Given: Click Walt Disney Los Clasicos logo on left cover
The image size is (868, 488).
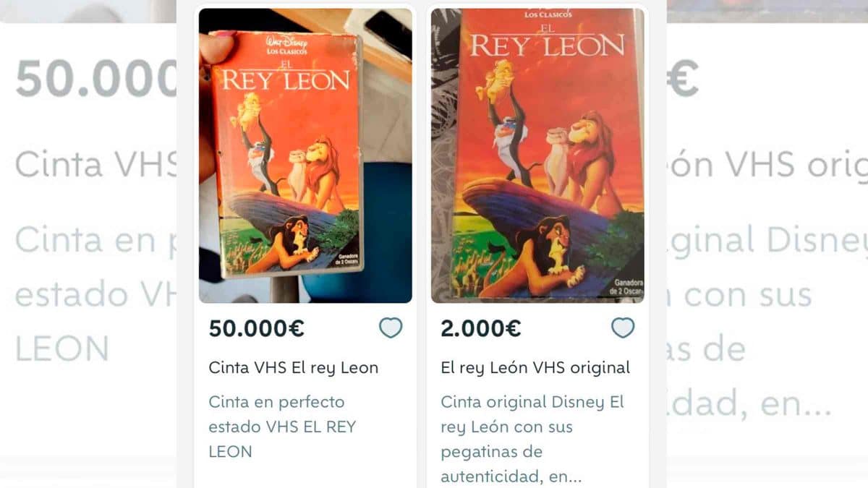Looking at the screenshot, I should click(286, 47).
